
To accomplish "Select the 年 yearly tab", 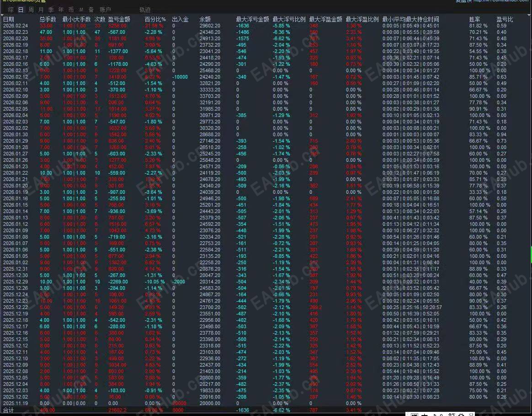I will (61, 10).
